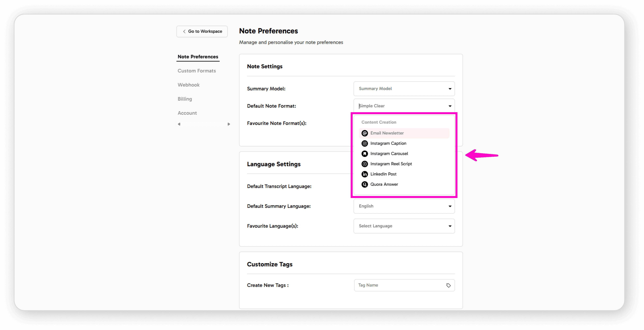
Task: Switch to the Custom Formats section
Action: pos(197,71)
